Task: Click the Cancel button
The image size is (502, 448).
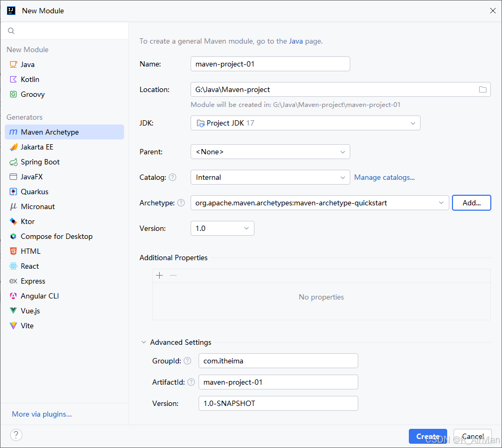Action: (x=473, y=436)
